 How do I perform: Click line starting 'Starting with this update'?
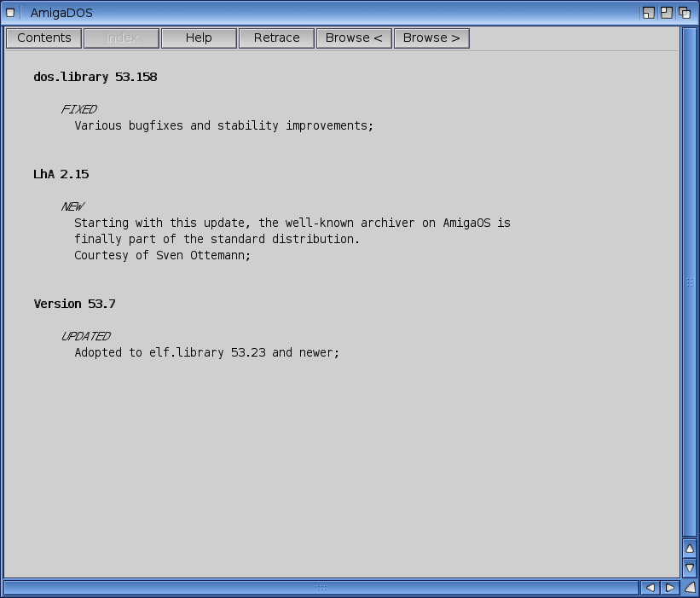[292, 223]
